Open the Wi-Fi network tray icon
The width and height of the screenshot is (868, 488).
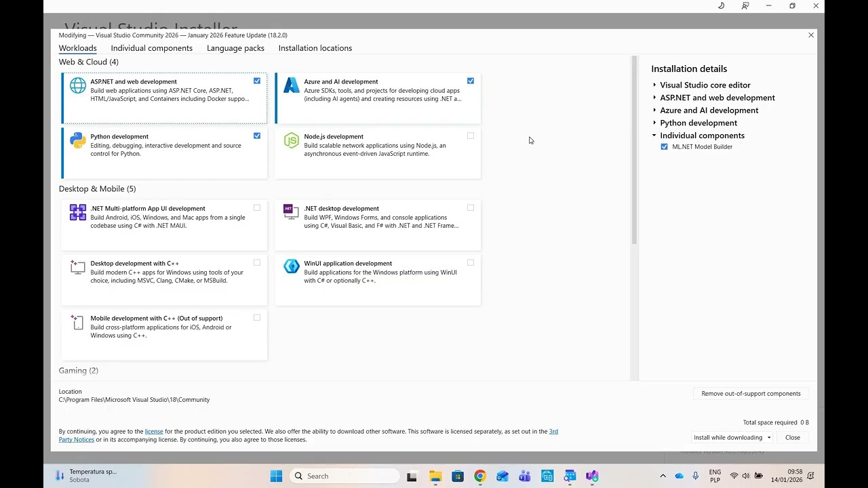tap(734, 476)
